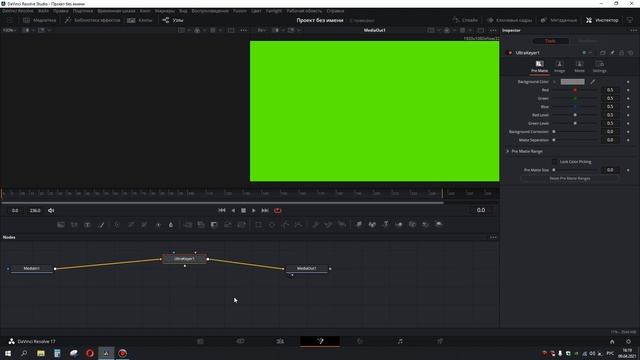Open the Deliver page icon
The image size is (640, 360).
tap(440, 341)
